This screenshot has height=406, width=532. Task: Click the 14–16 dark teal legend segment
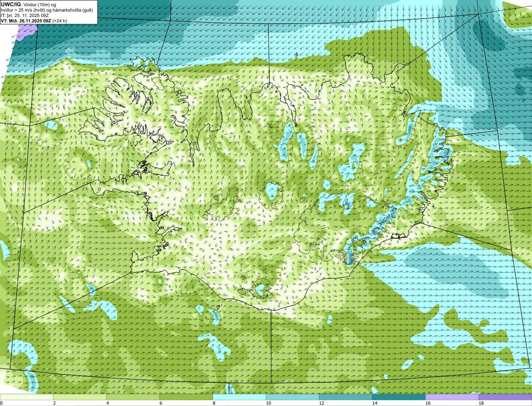pos(399,397)
